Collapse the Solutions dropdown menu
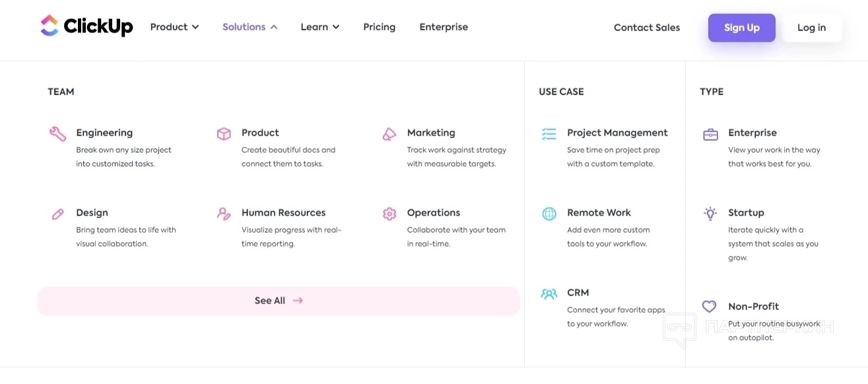Image resolution: width=868 pixels, height=384 pixels. [250, 27]
